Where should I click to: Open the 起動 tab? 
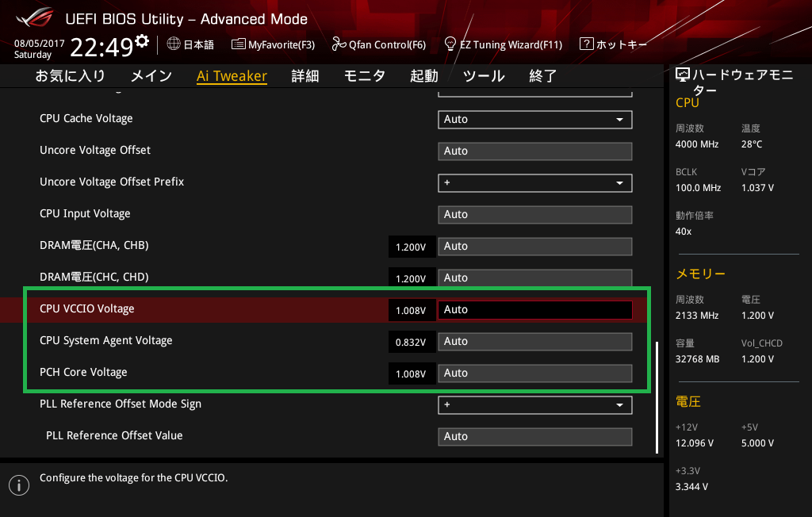point(424,76)
